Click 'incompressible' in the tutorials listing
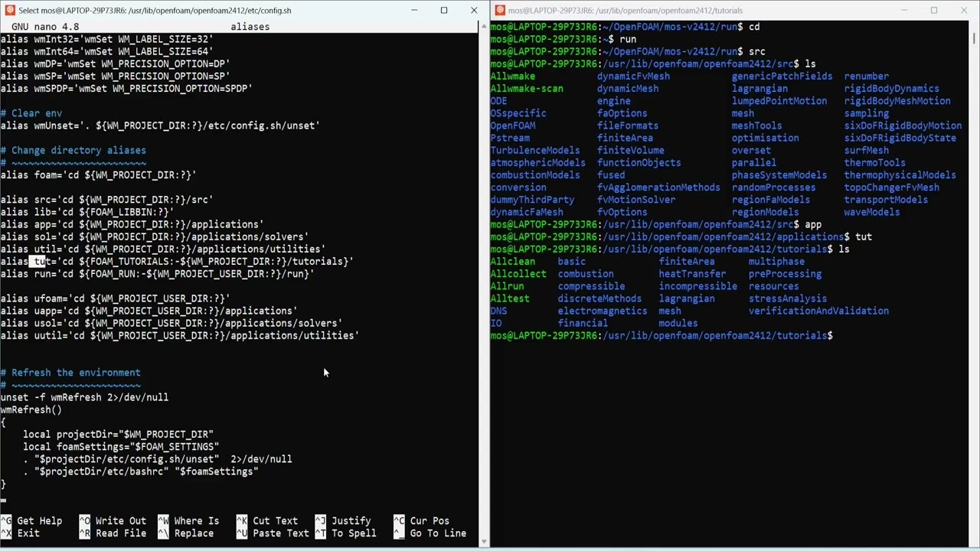Viewport: 980px width, 551px height. (x=698, y=285)
